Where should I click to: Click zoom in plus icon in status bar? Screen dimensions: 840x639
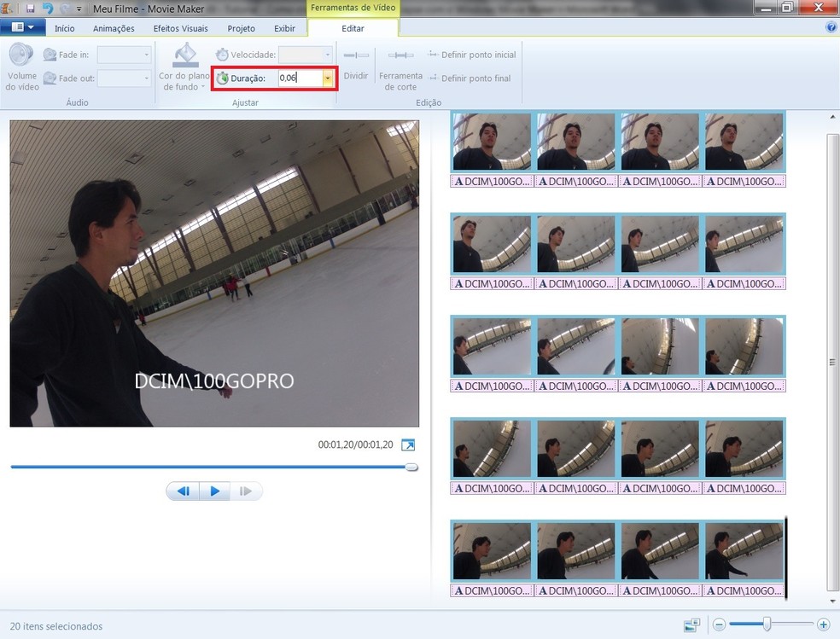824,624
